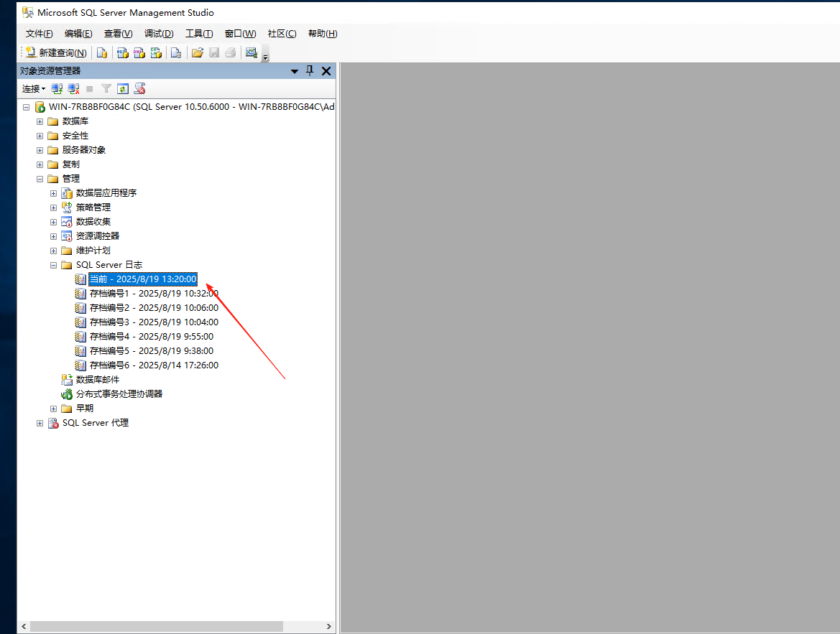
Task: Toggle auto-hide pin of Object Explorer
Action: [x=310, y=70]
